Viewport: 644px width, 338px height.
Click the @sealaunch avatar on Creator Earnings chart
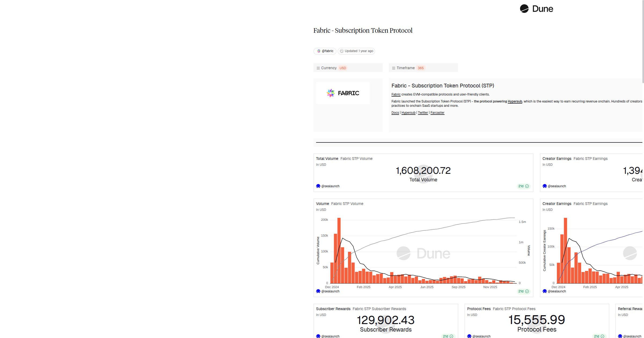(x=545, y=291)
